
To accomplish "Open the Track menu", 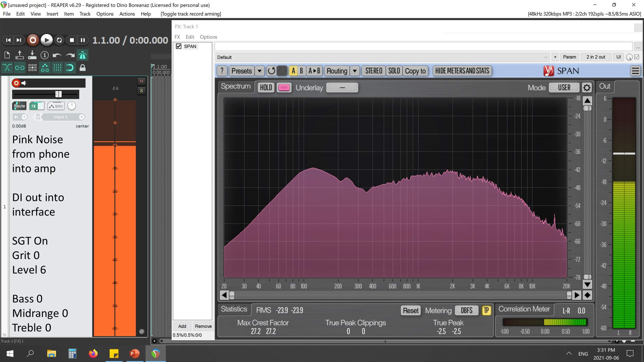I will (x=85, y=14).
